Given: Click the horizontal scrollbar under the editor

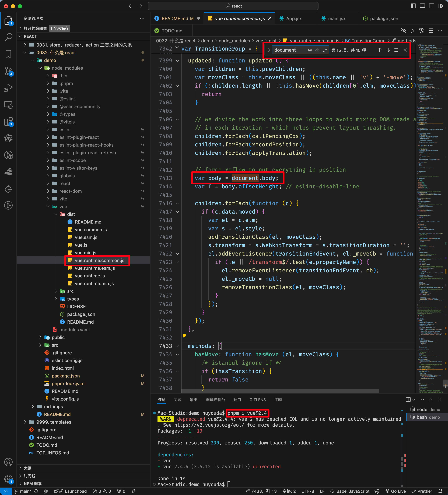Looking at the screenshot, I should click(280, 391).
